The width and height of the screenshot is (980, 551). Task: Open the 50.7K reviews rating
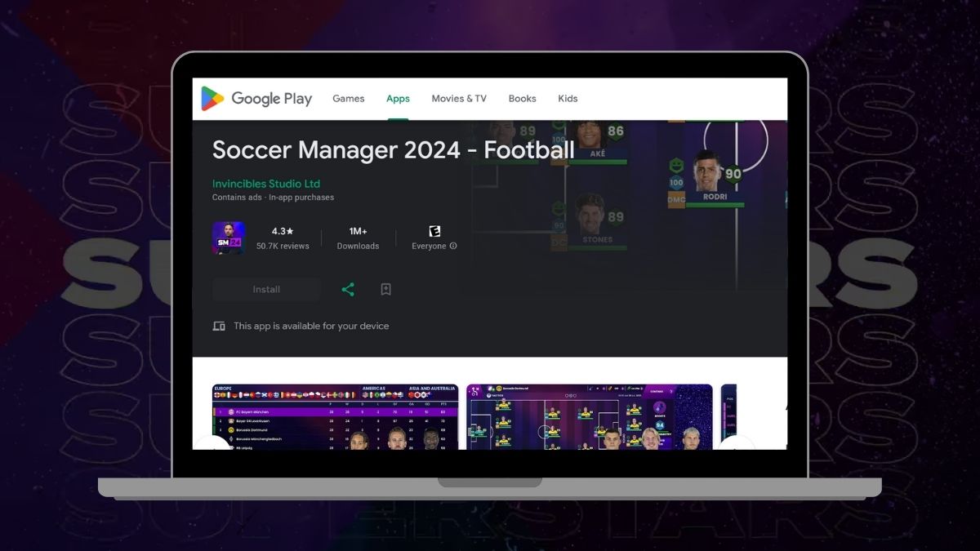(283, 238)
